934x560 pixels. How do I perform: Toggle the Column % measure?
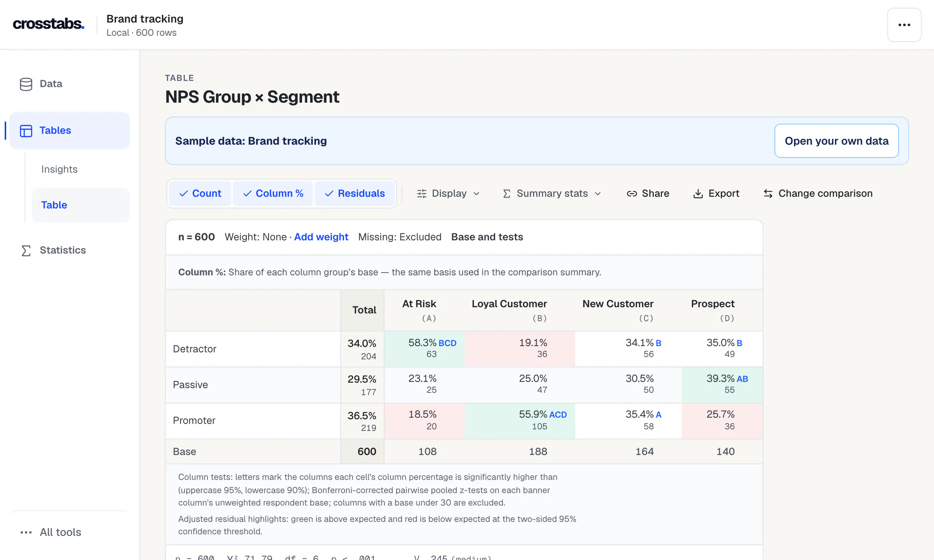[273, 193]
